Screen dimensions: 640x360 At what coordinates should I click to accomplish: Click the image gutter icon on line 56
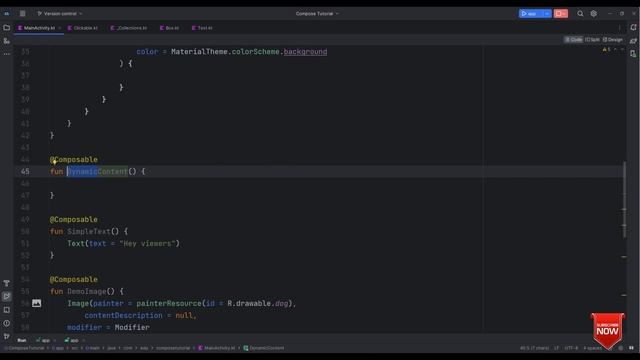[36, 303]
